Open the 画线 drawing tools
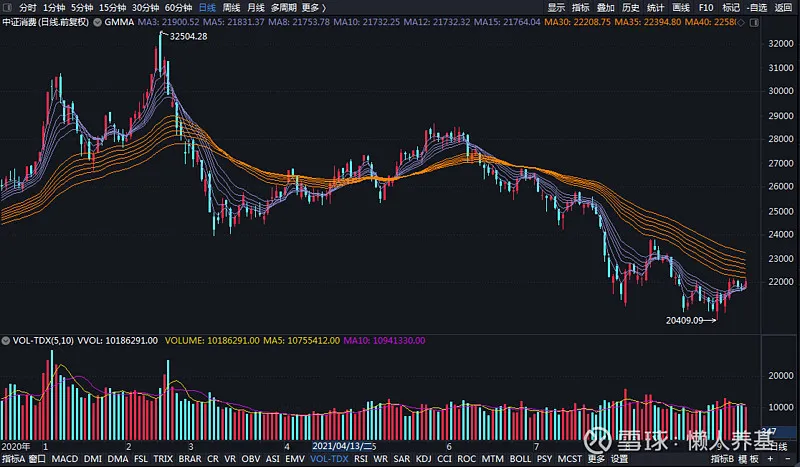 (x=680, y=7)
